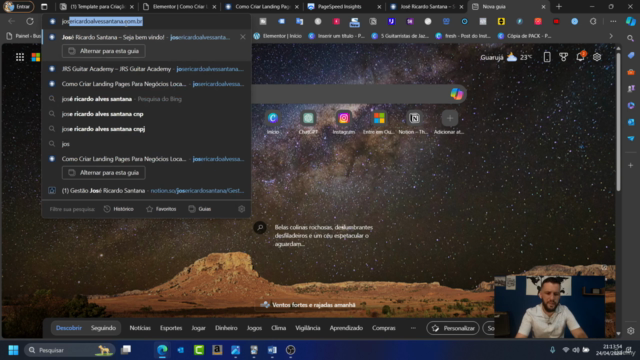Viewport: 640px width, 360px height.
Task: Select Esportes feed category
Action: point(171,328)
